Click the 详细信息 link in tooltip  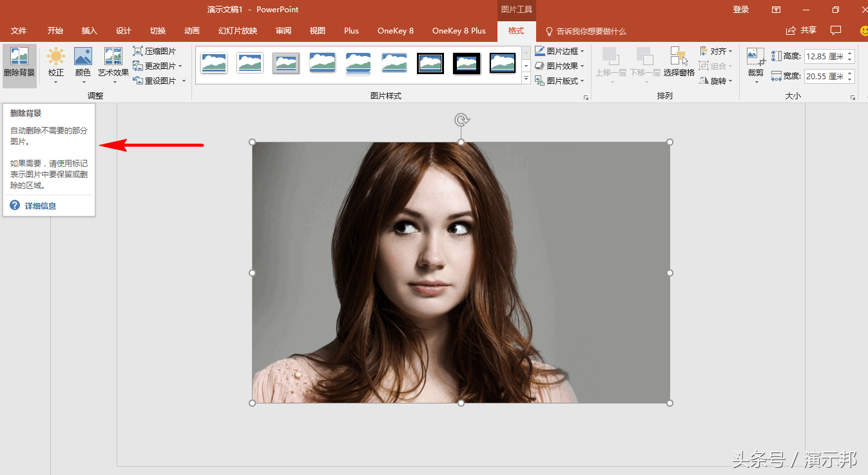[x=41, y=206]
